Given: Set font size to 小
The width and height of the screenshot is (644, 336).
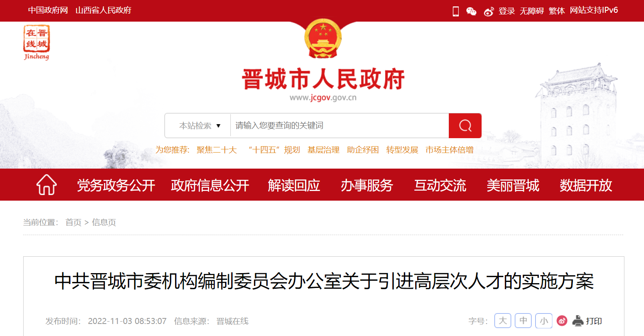Looking at the screenshot, I should 544,321.
